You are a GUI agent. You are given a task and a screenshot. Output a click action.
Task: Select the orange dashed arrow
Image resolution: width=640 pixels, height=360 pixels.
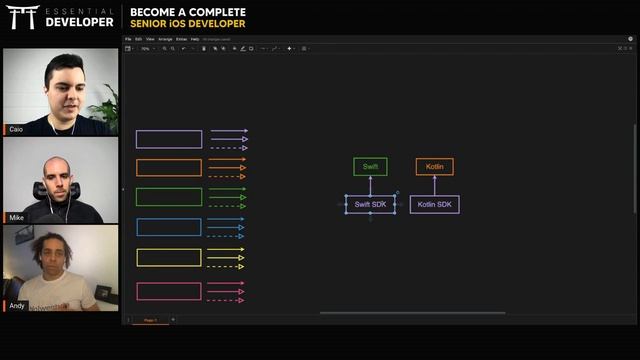pos(227,176)
